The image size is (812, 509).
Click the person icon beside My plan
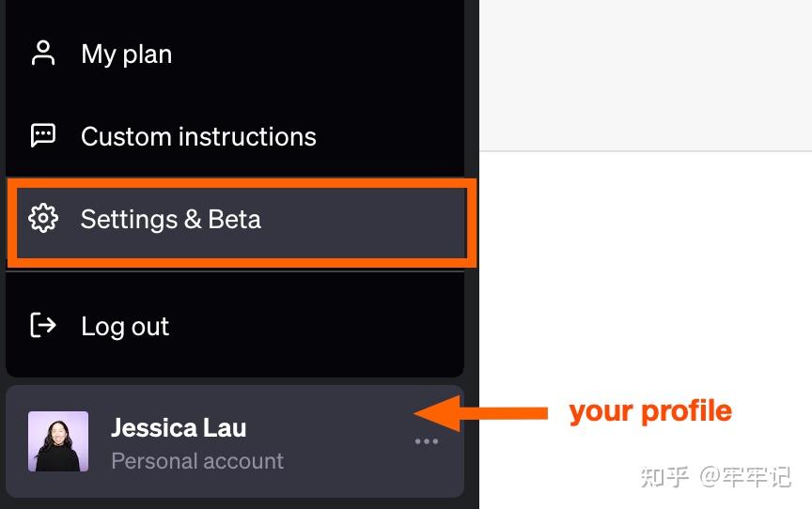pyautogui.click(x=43, y=54)
